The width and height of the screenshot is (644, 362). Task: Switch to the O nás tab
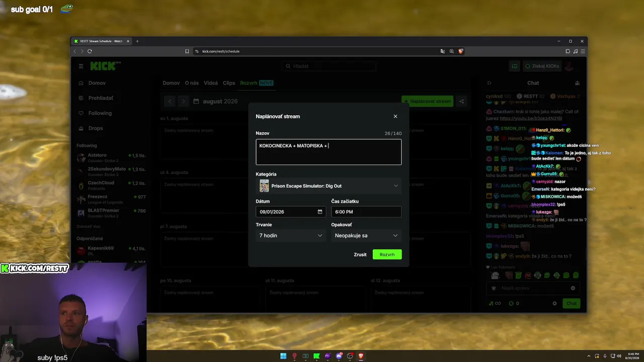(x=192, y=83)
